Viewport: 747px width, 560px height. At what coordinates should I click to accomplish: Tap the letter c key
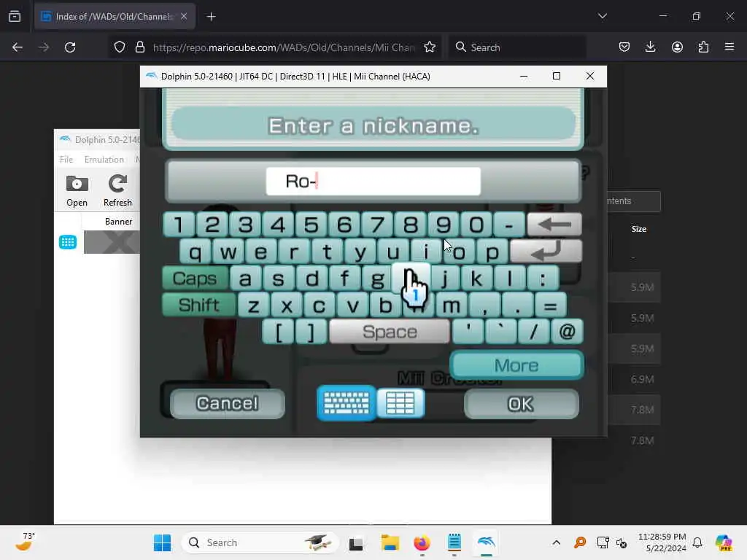tap(320, 305)
